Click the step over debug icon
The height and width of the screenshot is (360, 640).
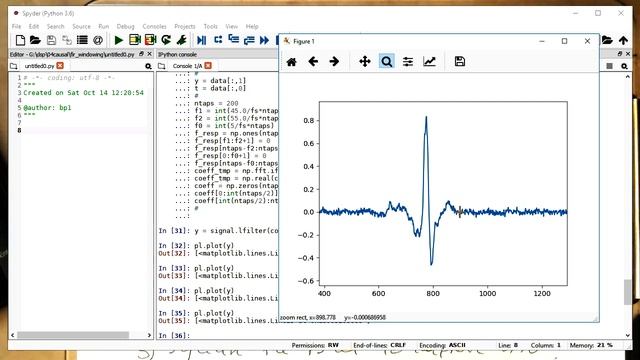point(218,40)
